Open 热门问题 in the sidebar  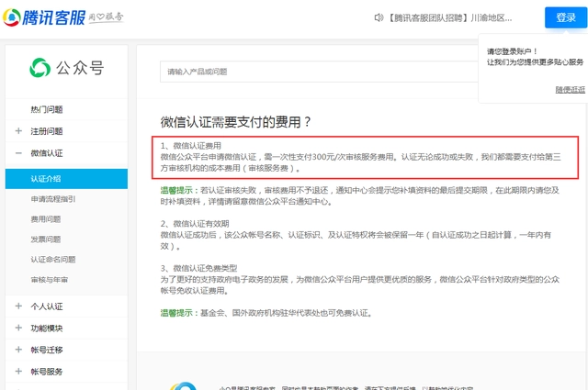coord(47,109)
